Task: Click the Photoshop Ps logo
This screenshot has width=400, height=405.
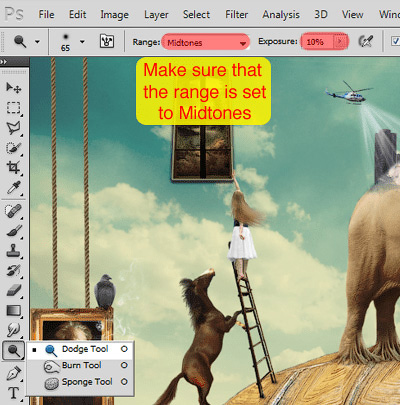Action: click(x=15, y=14)
